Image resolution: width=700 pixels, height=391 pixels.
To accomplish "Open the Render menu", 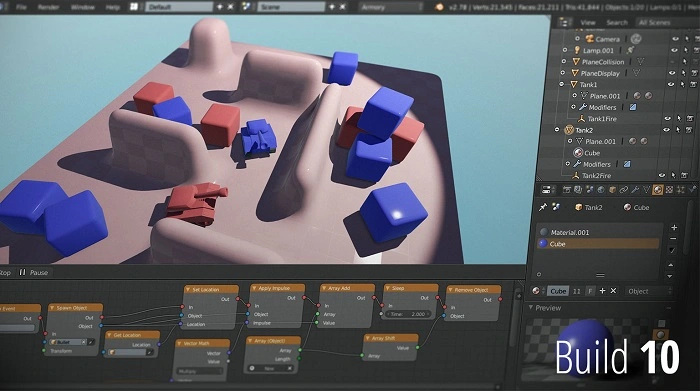I will tap(49, 7).
